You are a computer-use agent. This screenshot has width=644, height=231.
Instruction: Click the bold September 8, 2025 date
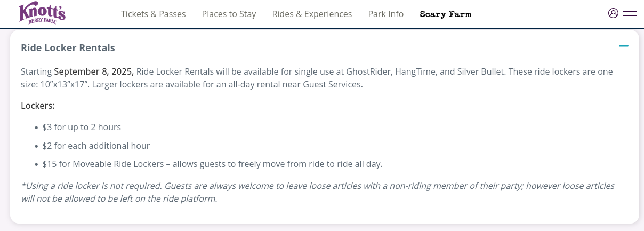tap(94, 71)
